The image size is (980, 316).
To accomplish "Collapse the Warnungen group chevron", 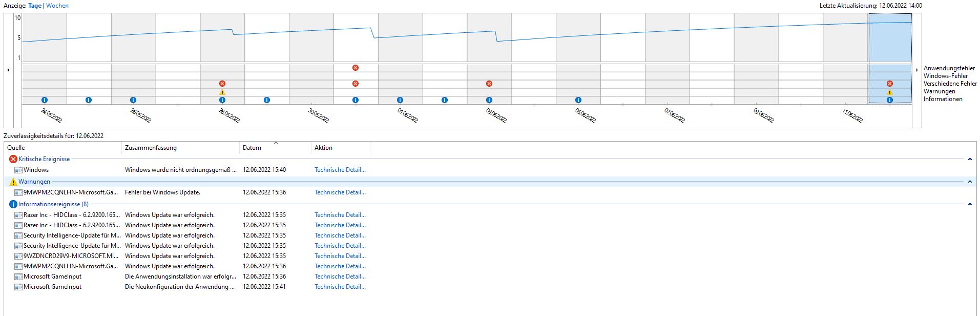I will (x=970, y=182).
